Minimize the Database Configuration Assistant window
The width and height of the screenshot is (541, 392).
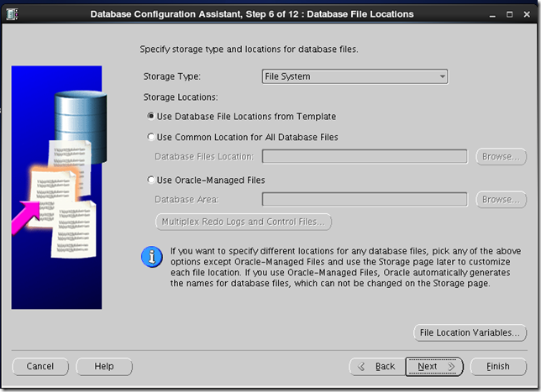tap(492, 14)
